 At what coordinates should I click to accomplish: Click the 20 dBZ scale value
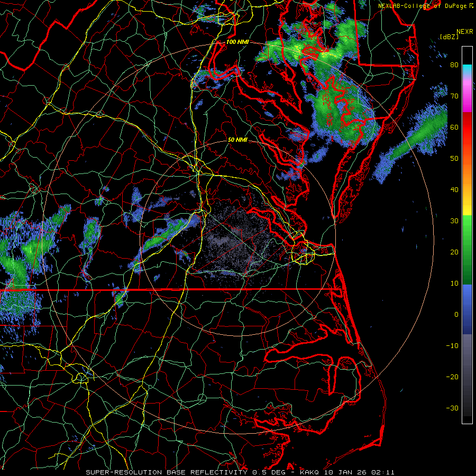click(x=454, y=252)
